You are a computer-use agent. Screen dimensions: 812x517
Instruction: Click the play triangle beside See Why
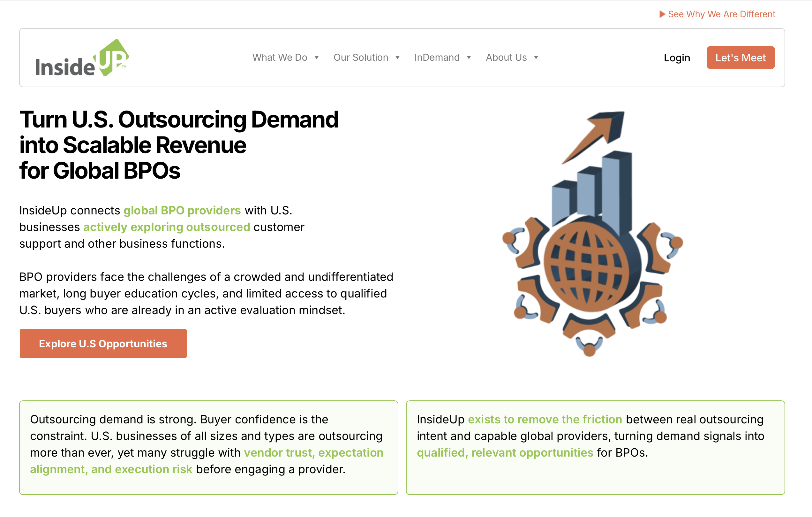click(x=662, y=14)
